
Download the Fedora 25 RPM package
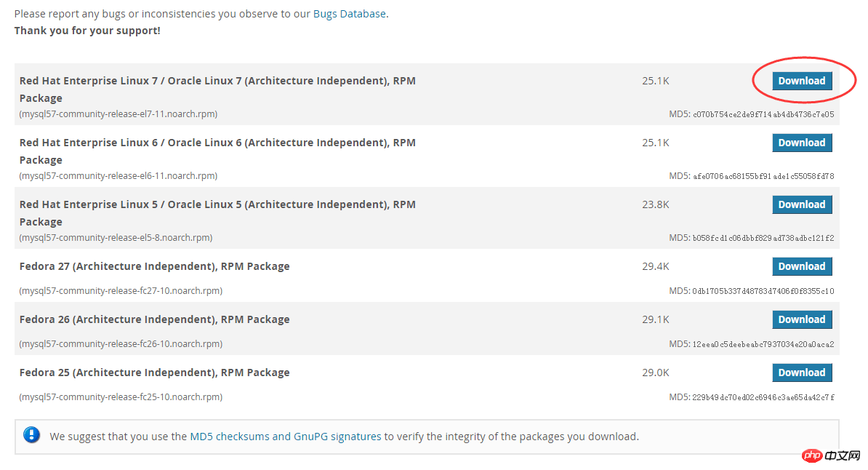point(802,373)
